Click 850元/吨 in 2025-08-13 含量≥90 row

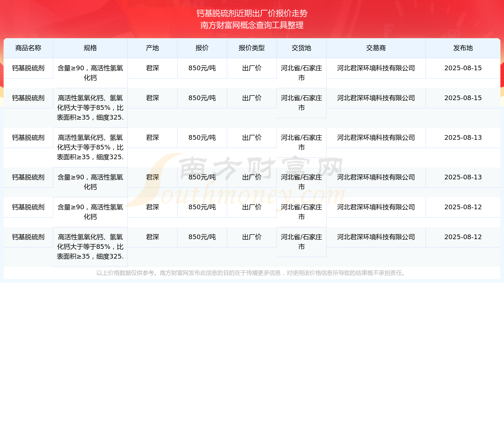pyautogui.click(x=202, y=177)
